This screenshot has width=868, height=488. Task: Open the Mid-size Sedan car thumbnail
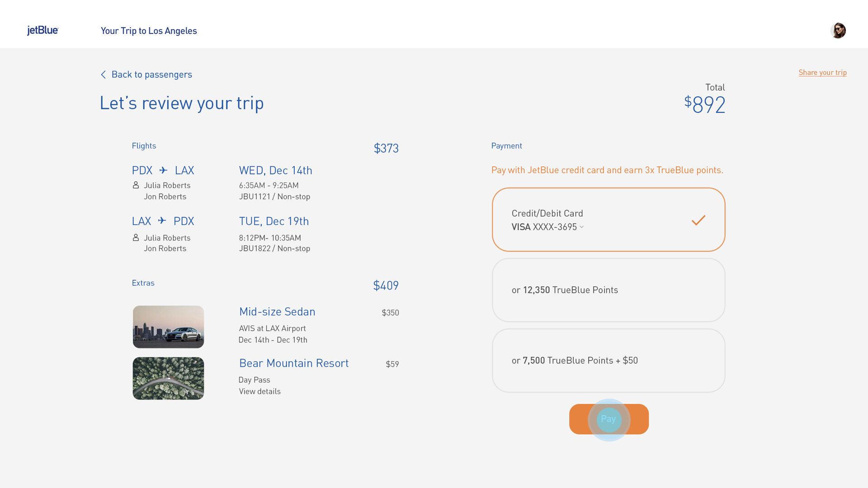click(x=168, y=327)
